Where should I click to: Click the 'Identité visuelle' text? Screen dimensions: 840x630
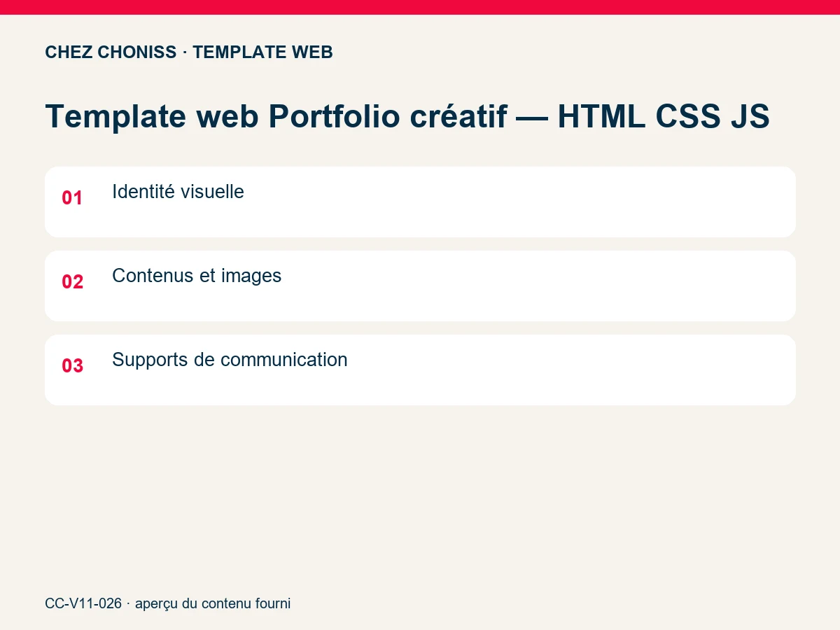tap(178, 192)
